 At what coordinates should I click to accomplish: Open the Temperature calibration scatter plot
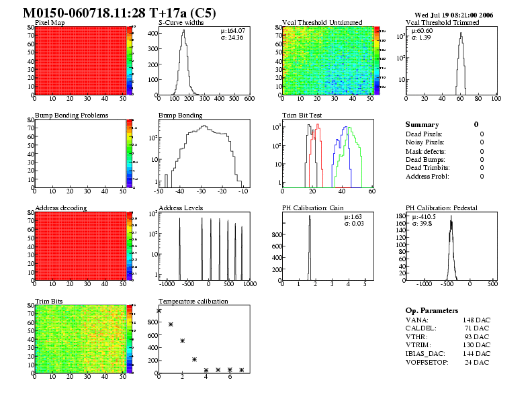pos(204,338)
